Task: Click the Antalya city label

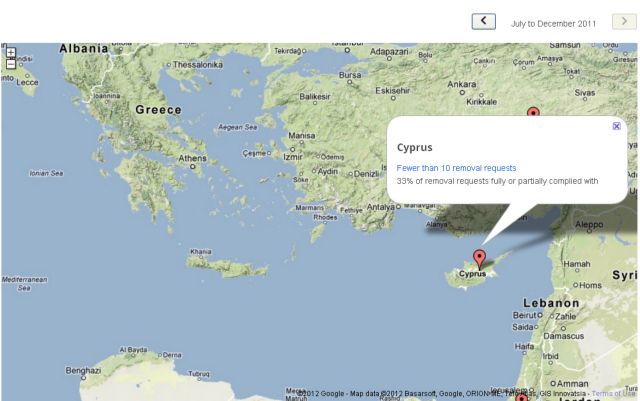Action: coord(380,207)
